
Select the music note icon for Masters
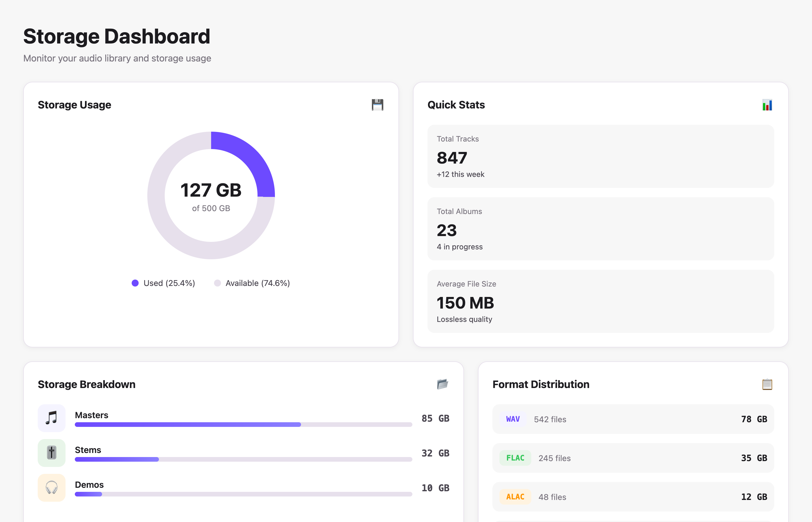[51, 418]
